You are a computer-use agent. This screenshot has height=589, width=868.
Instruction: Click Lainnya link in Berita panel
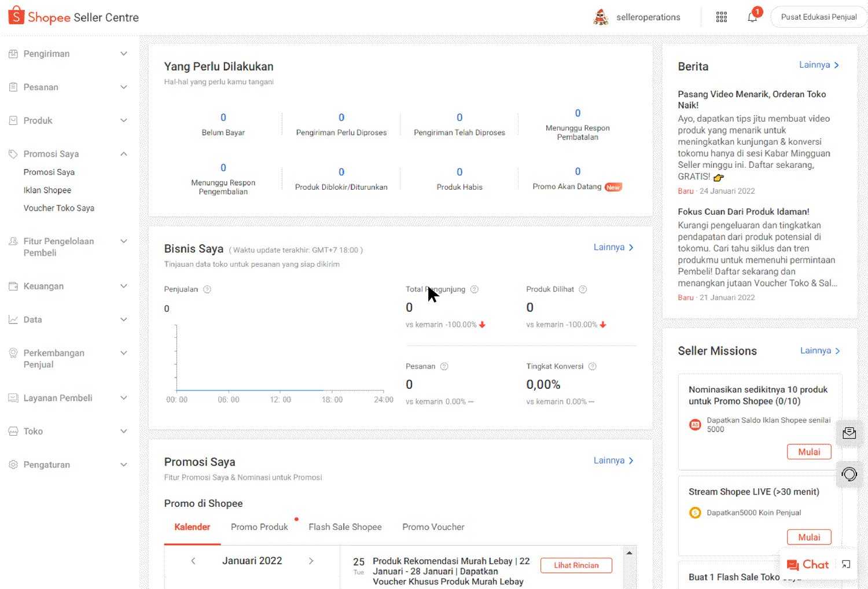(819, 65)
